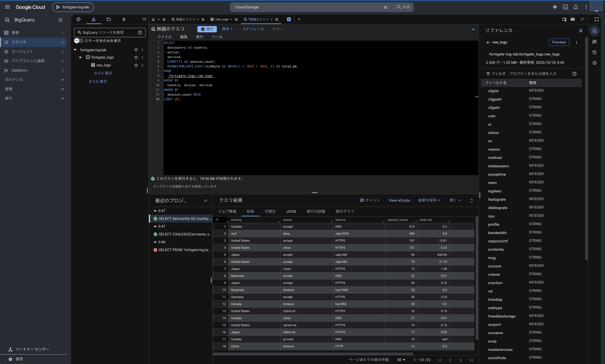
Task: Close the リファレンス panel
Action: pos(581,31)
